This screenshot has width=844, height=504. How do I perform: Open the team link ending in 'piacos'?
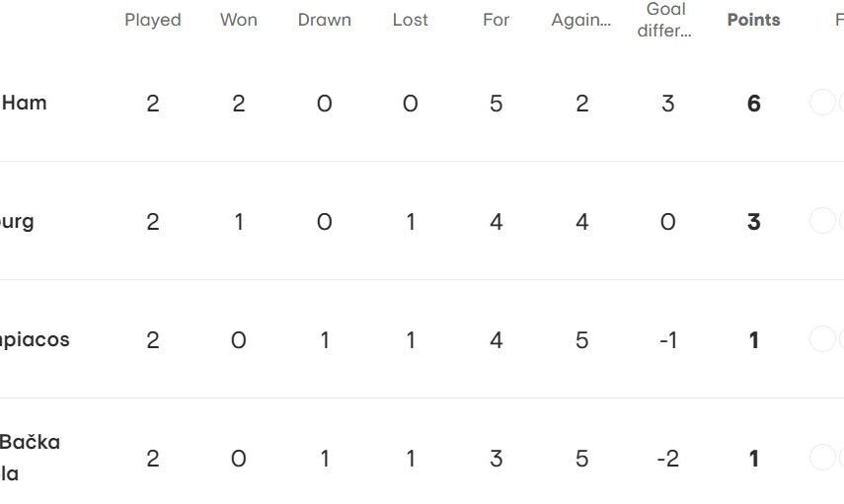[35, 339]
